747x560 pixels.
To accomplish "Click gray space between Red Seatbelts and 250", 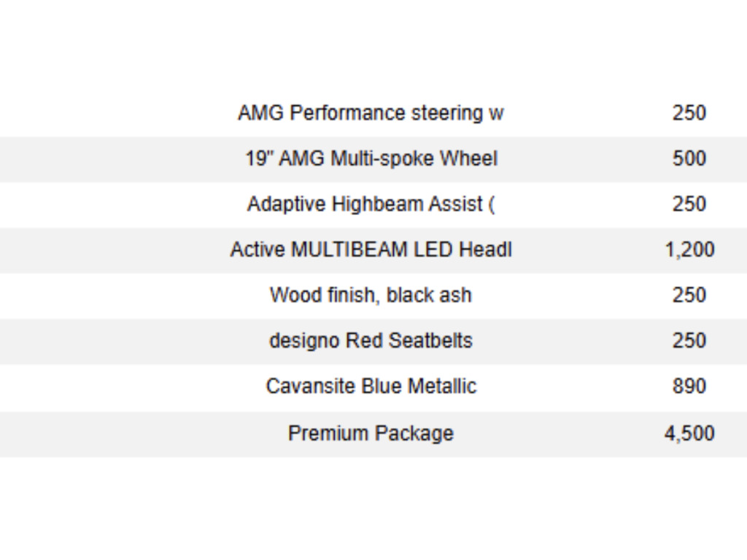I will [x=572, y=341].
